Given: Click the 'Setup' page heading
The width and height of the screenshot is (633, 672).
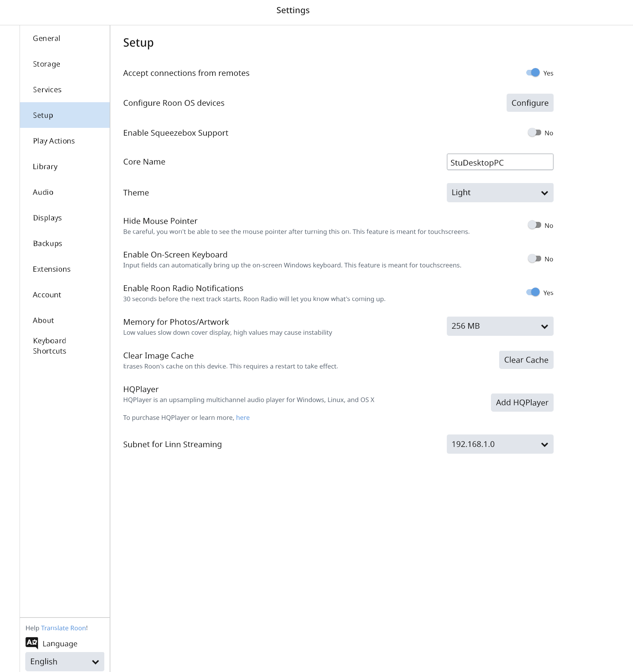Looking at the screenshot, I should 138,43.
